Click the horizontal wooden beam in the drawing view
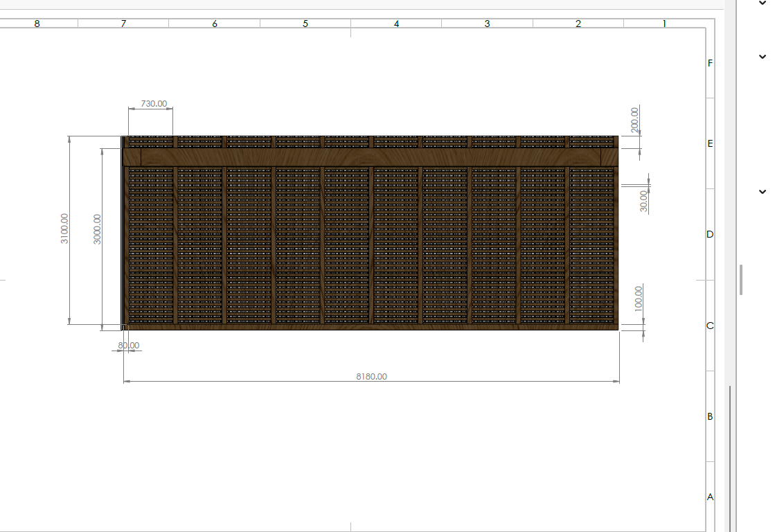 tap(371, 157)
